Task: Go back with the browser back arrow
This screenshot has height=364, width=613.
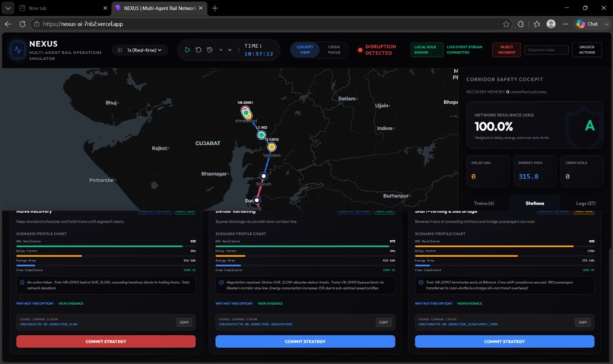Action: [x=8, y=24]
